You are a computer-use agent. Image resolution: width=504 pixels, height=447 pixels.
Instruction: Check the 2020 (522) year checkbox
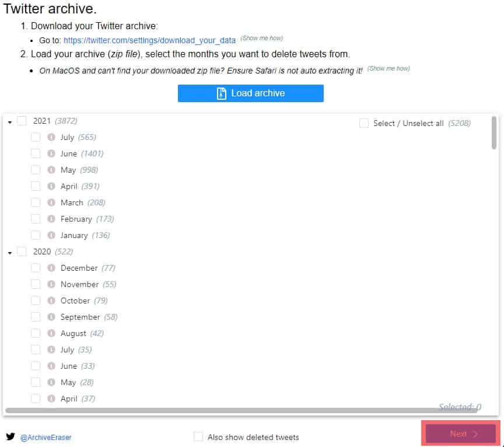[22, 252]
